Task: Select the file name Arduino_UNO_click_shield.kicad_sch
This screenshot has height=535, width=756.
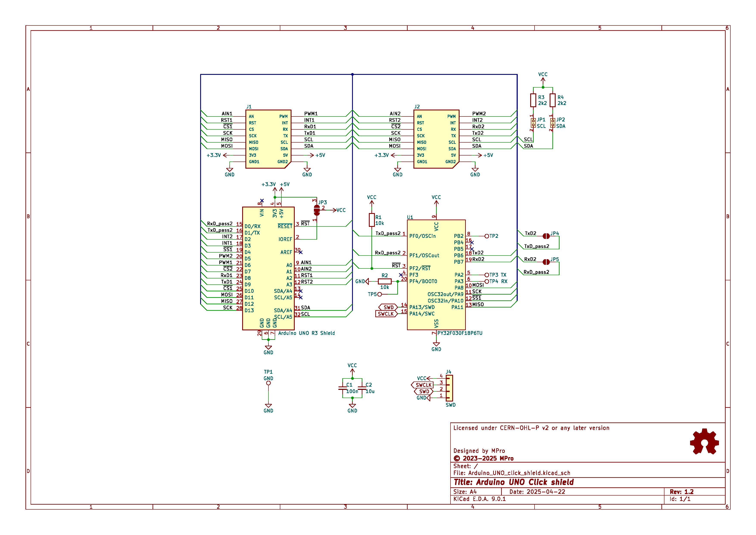Action: pyautogui.click(x=519, y=473)
